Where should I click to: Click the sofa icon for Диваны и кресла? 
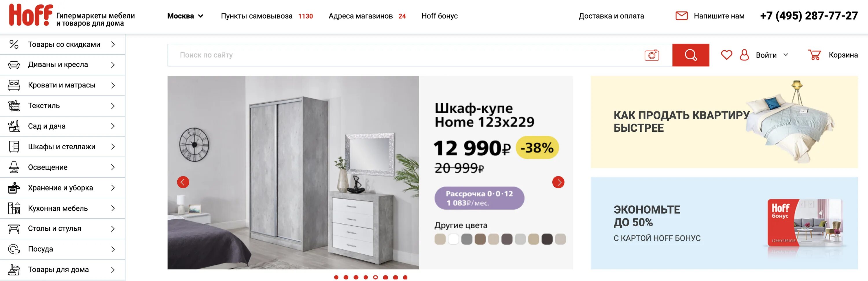(x=14, y=65)
